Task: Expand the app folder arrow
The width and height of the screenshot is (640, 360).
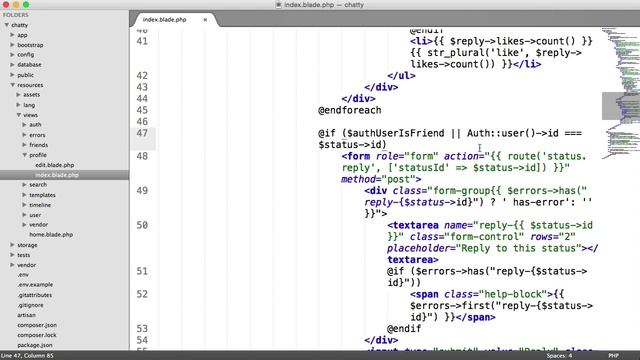Action: coord(12,35)
